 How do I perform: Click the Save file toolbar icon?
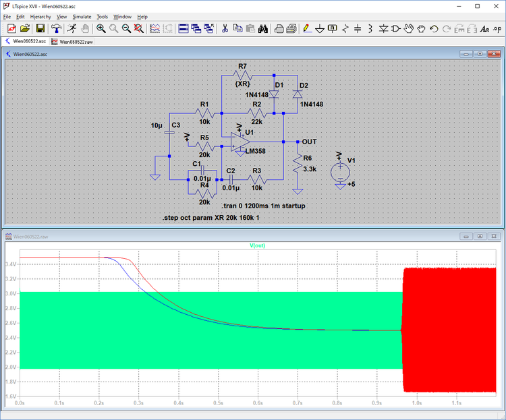[40, 28]
